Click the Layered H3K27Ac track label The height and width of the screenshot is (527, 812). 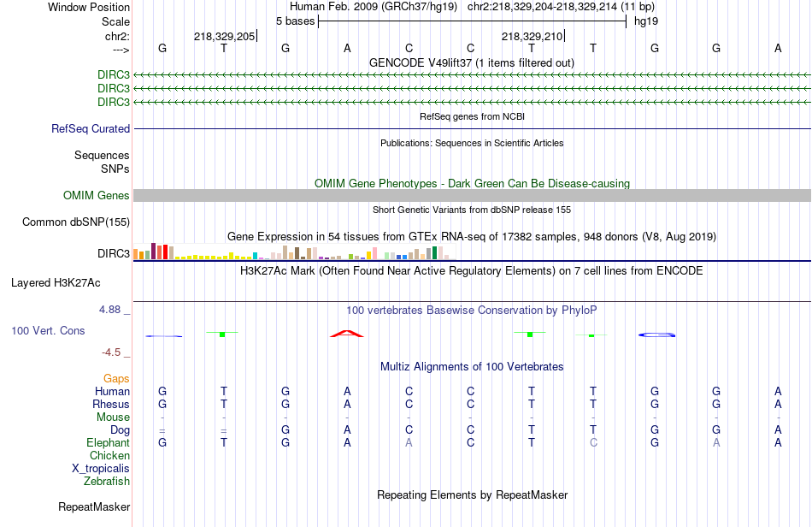pyautogui.click(x=56, y=283)
